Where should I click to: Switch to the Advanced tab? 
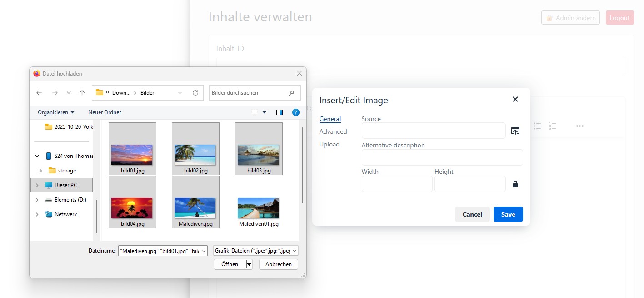pyautogui.click(x=333, y=131)
